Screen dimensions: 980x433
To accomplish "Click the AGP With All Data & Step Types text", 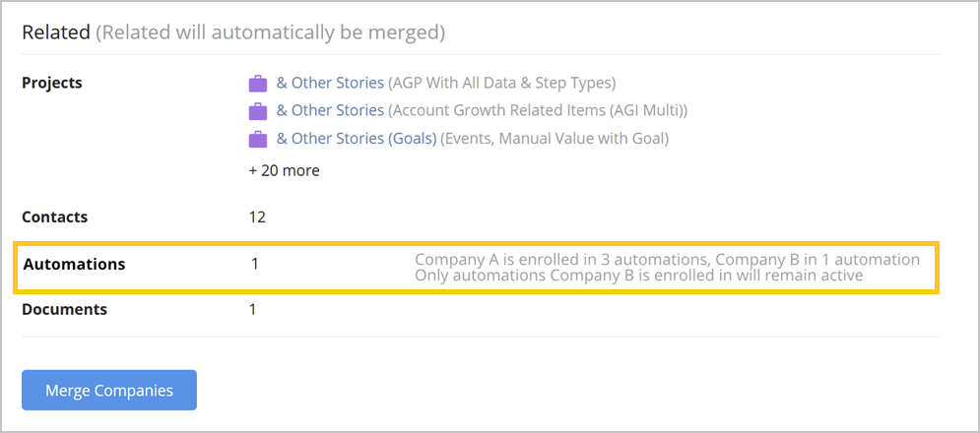I will click(x=502, y=83).
